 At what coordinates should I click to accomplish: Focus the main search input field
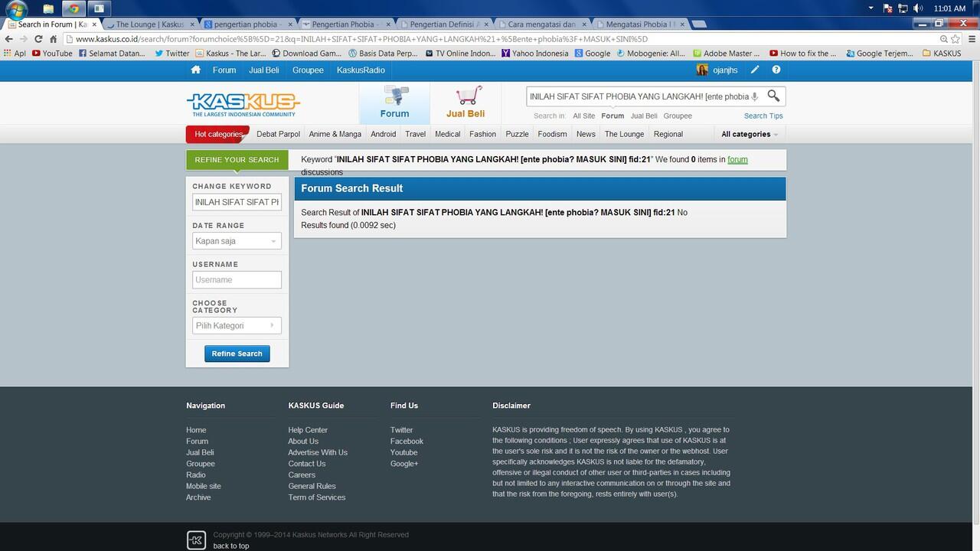coord(639,96)
